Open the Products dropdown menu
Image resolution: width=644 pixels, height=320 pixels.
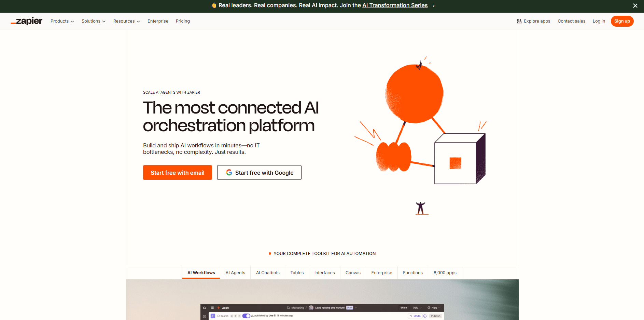(62, 21)
